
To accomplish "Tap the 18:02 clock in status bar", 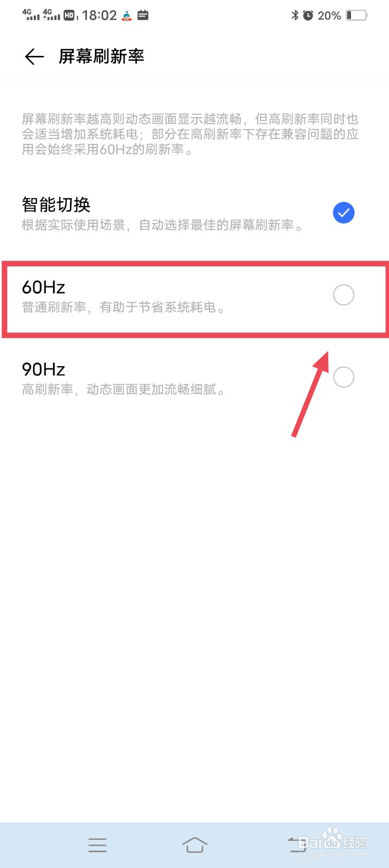I will click(99, 15).
